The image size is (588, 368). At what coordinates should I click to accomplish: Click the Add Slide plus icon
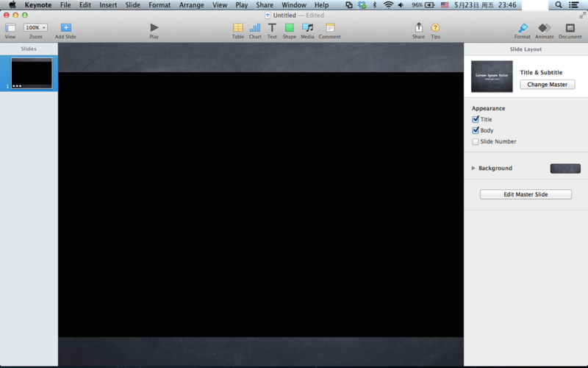[x=65, y=27]
